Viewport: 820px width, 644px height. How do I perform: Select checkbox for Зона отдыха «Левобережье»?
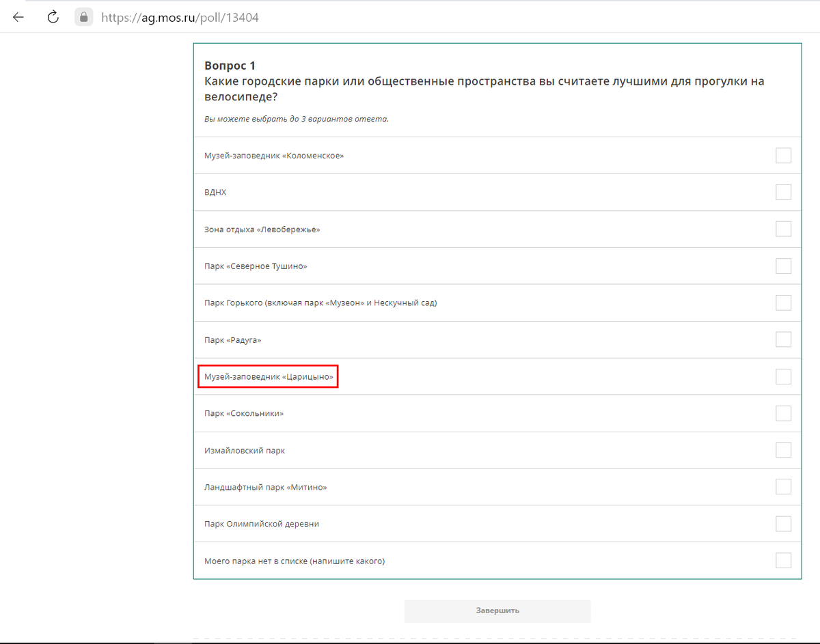[783, 229]
